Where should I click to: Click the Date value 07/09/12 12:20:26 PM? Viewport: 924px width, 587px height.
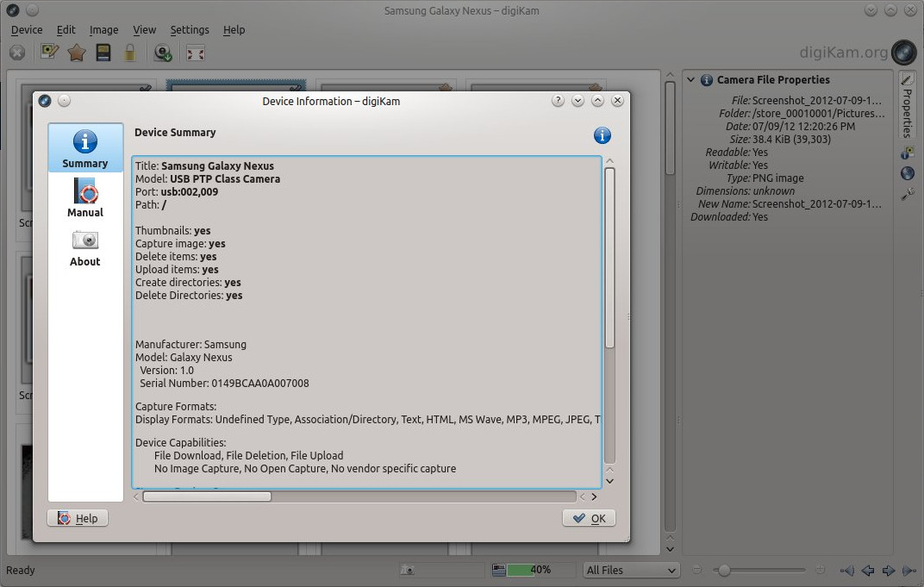click(803, 126)
